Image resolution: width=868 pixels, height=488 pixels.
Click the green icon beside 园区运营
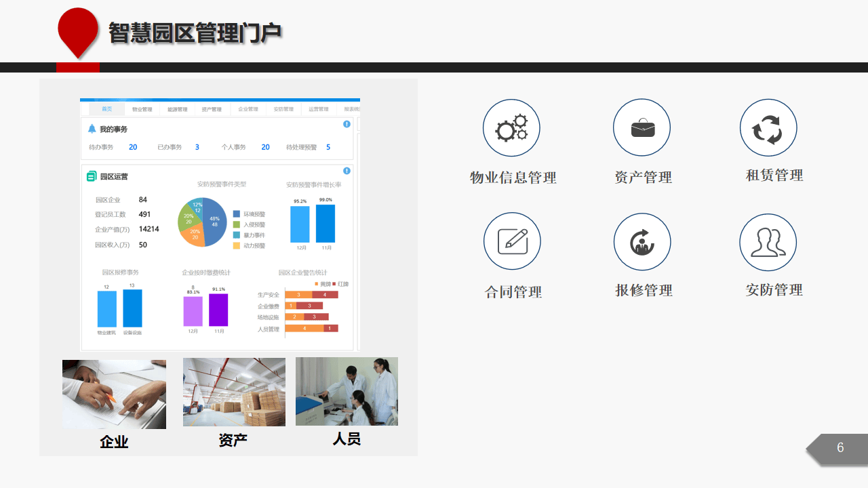point(92,176)
